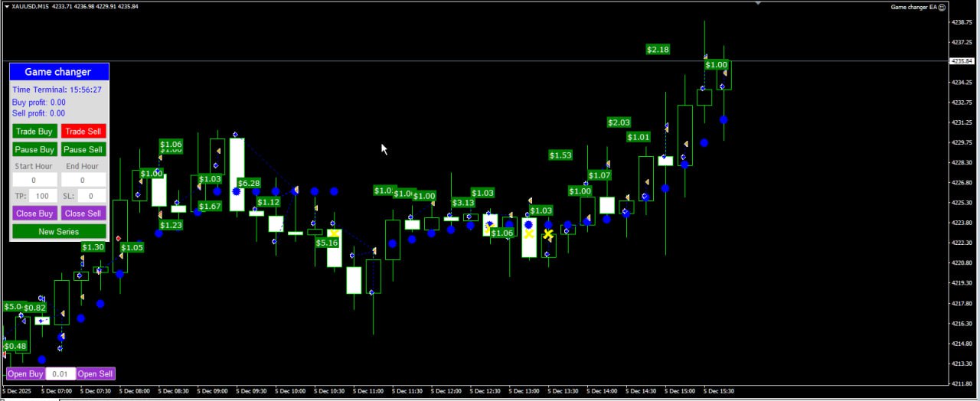Click the Open Sell button
Screen dimensions: 980x401
(x=96, y=374)
